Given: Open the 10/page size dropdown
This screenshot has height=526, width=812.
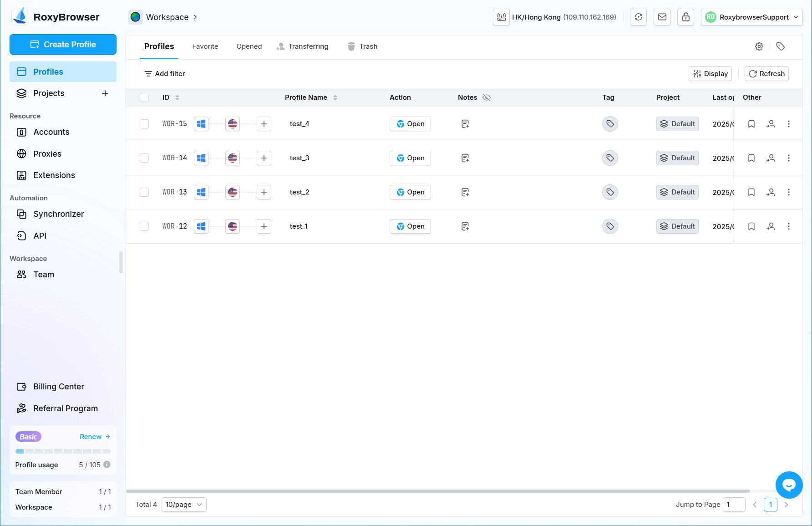Looking at the screenshot, I should tap(184, 505).
